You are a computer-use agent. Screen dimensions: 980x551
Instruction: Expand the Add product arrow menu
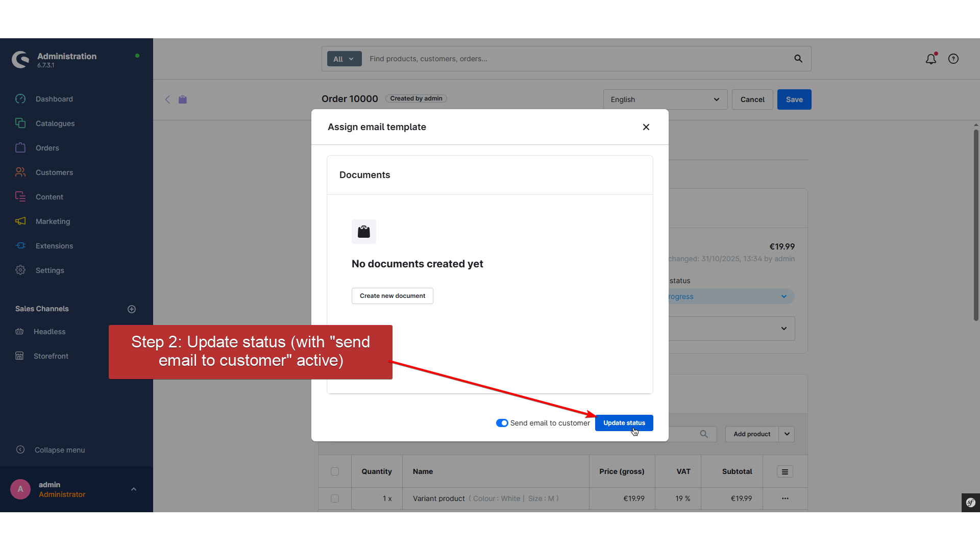pyautogui.click(x=787, y=434)
